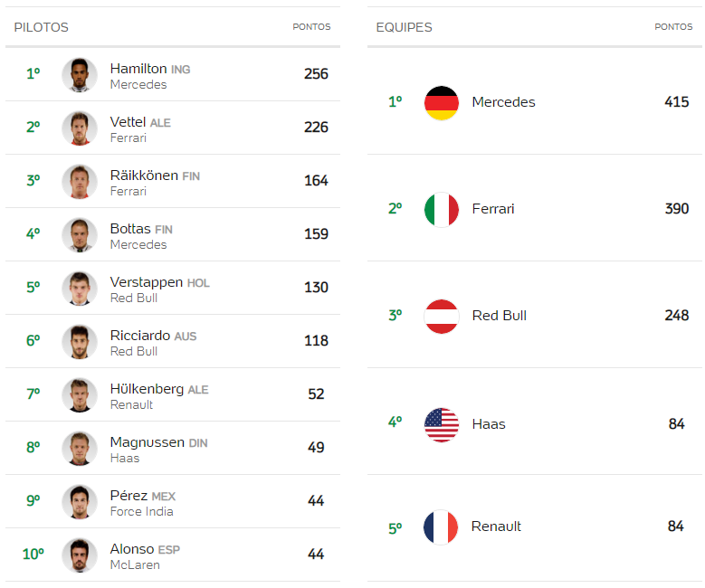Click Hamilton's driver photo

[x=80, y=74]
